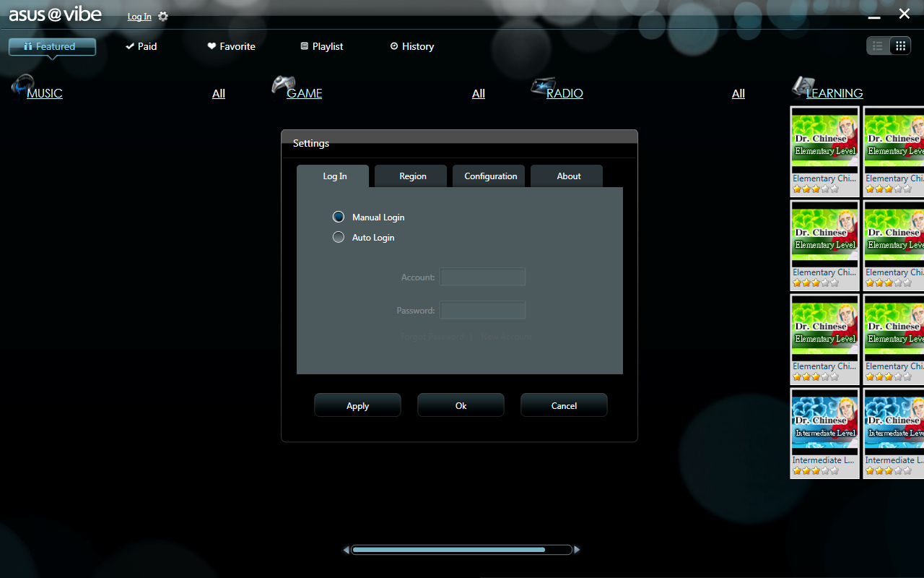Click the Apply button in Settings
Image resolution: width=924 pixels, height=578 pixels.
click(357, 405)
